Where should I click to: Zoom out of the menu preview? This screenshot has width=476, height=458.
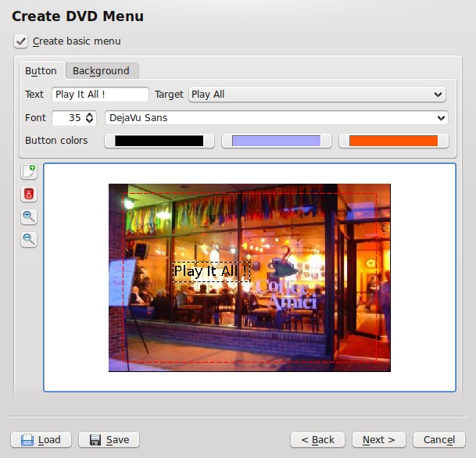pos(29,240)
